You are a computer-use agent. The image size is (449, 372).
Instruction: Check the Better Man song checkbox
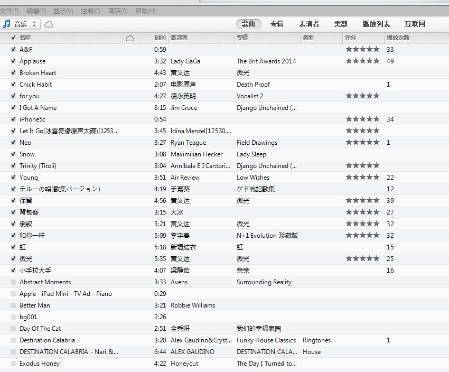point(13,305)
